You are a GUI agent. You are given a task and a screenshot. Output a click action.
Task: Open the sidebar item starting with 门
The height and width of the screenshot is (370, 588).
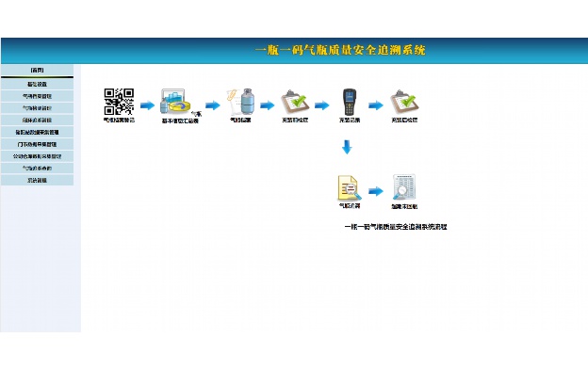(x=37, y=144)
